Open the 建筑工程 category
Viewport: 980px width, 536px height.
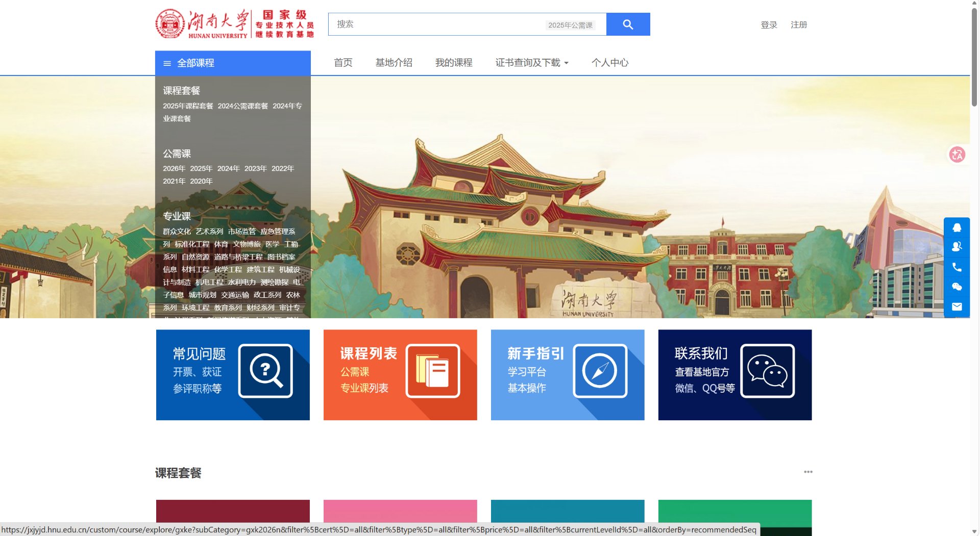click(x=260, y=270)
